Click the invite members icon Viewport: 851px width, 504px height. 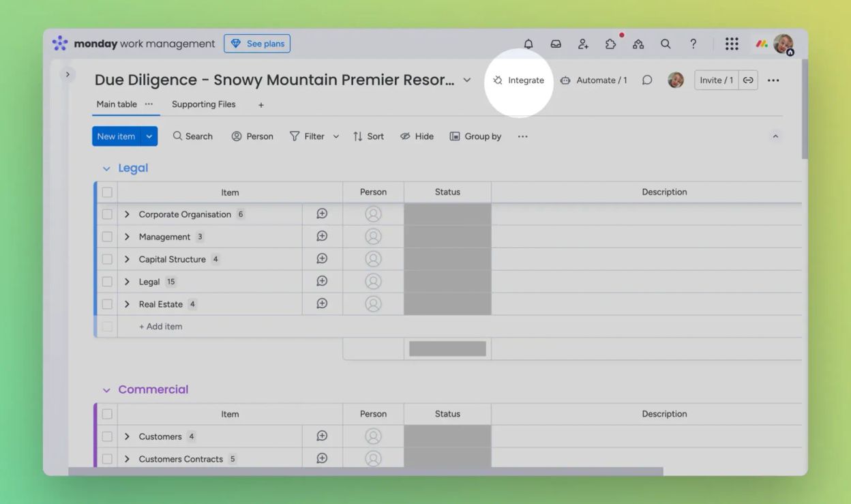tap(583, 43)
